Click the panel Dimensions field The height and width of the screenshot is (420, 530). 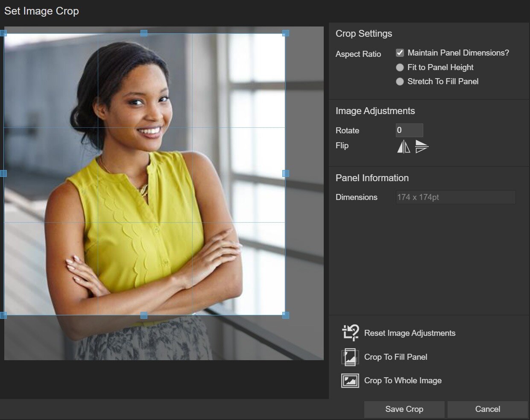pos(455,197)
